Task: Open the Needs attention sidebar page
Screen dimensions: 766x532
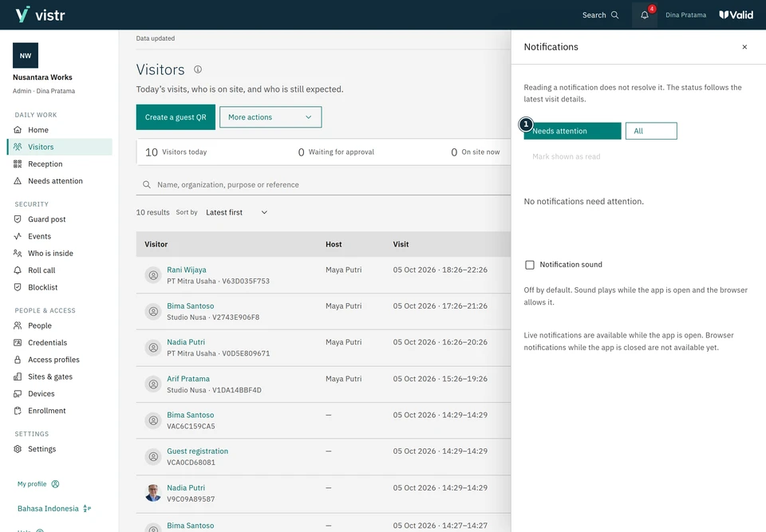Action: pos(60,181)
